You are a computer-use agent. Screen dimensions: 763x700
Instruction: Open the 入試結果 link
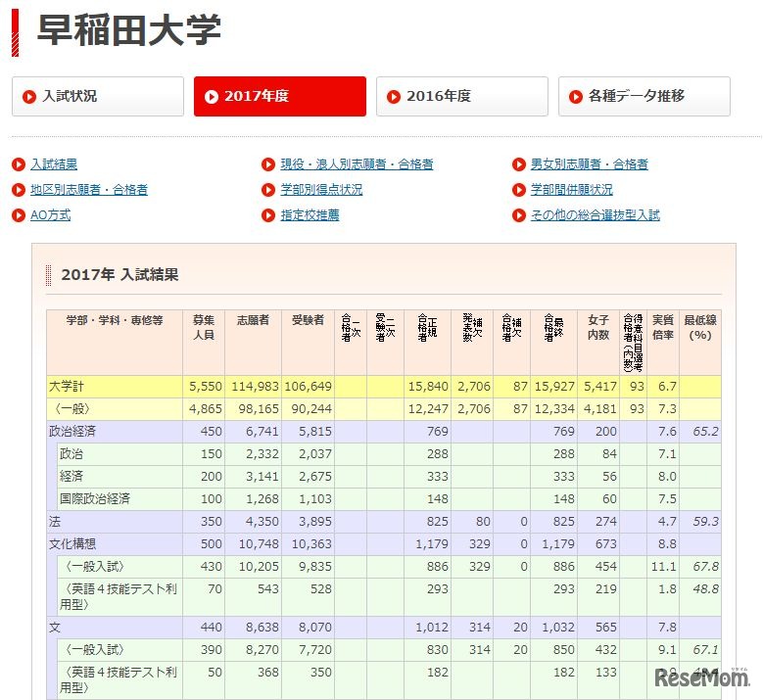click(x=54, y=164)
